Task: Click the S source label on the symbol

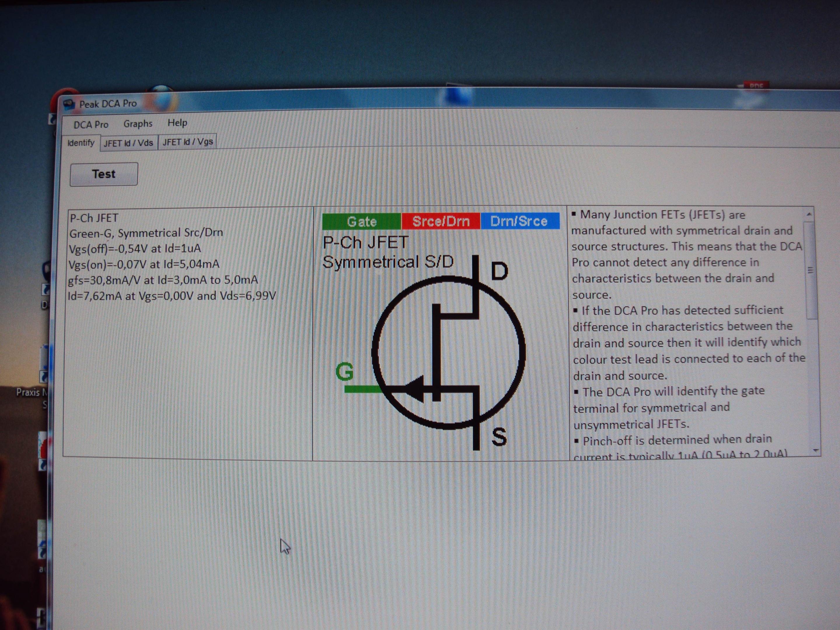Action: click(x=499, y=437)
